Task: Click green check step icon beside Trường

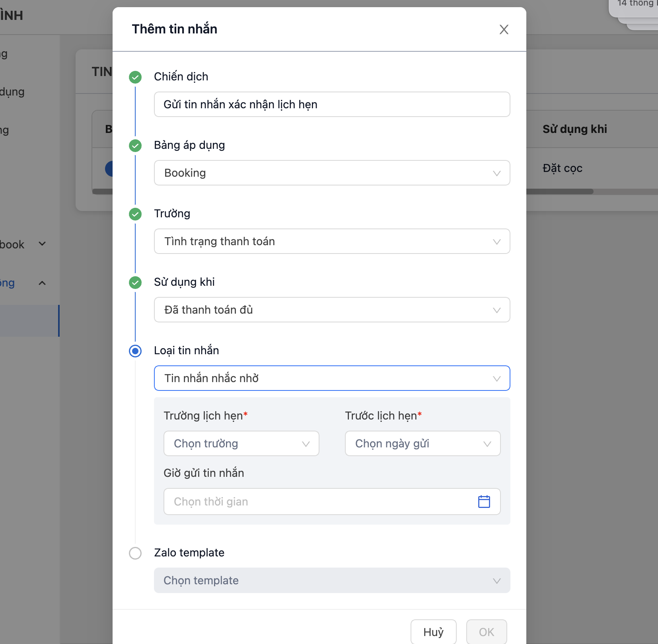Action: pyautogui.click(x=135, y=214)
